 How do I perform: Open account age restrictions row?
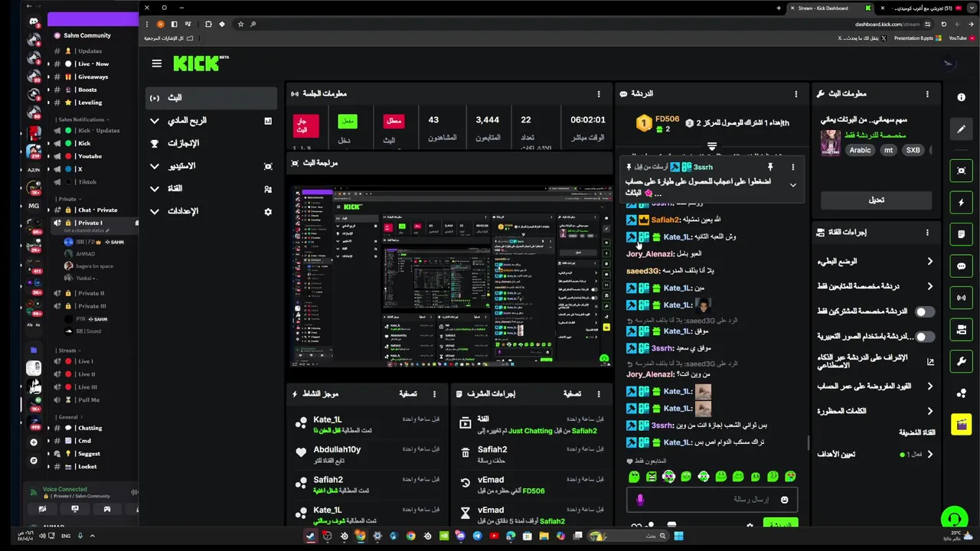876,386
